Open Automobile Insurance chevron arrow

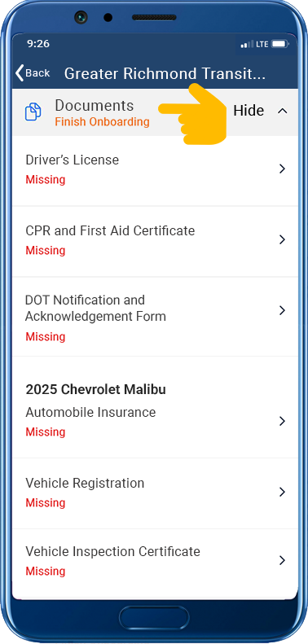click(x=282, y=421)
